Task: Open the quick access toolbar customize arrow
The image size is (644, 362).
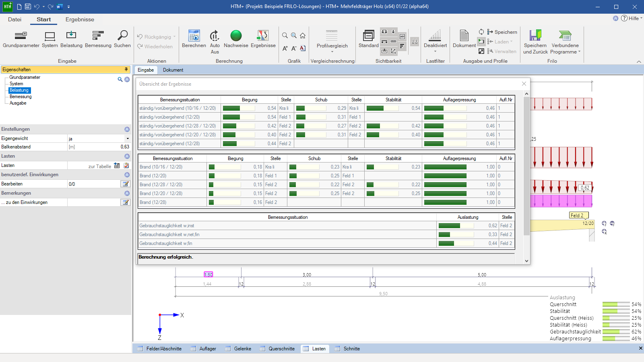Action: tap(69, 7)
